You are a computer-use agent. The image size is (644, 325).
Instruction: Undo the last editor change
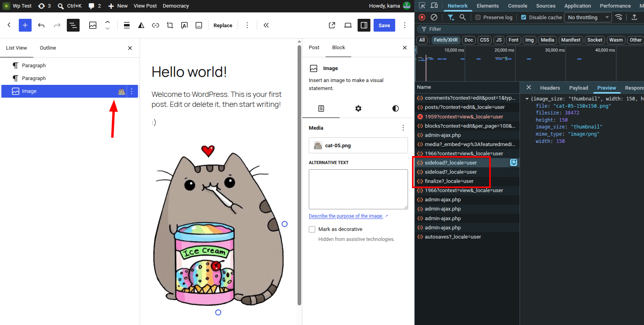pyautogui.click(x=41, y=25)
